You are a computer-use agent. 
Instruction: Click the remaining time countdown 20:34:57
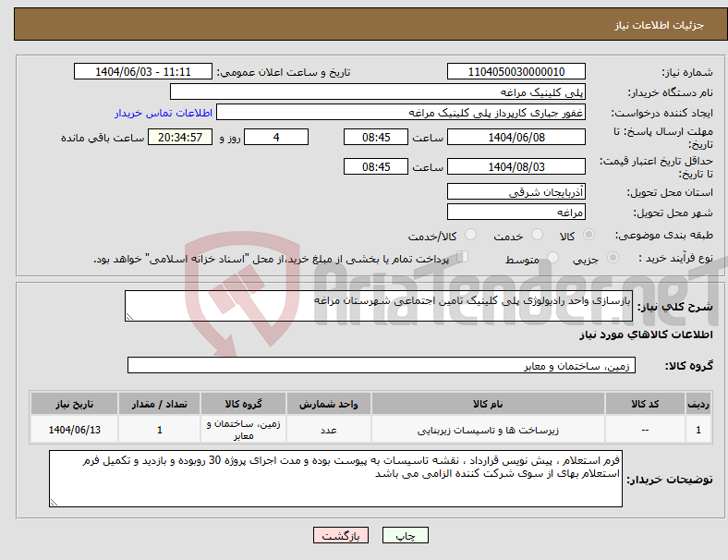click(x=180, y=137)
